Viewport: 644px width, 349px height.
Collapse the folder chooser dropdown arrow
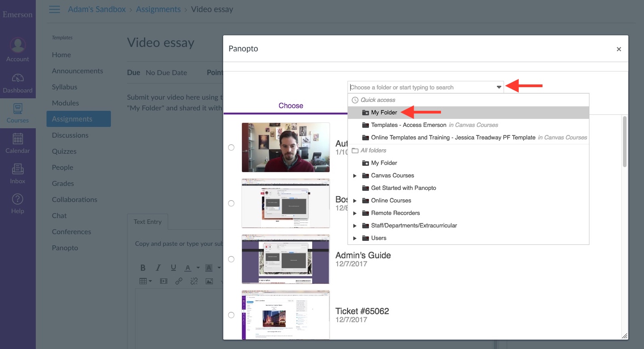[x=499, y=88]
